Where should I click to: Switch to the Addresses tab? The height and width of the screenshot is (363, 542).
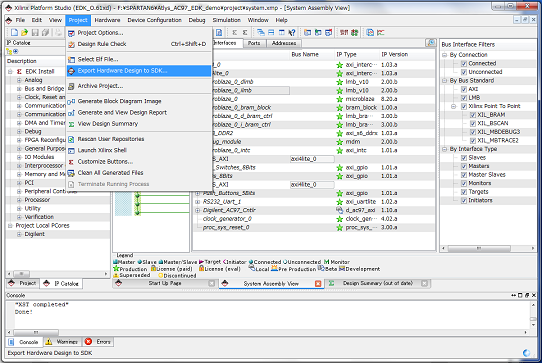284,43
